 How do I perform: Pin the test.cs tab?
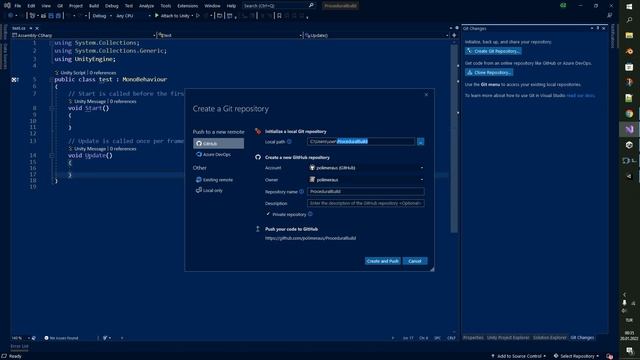[x=31, y=28]
